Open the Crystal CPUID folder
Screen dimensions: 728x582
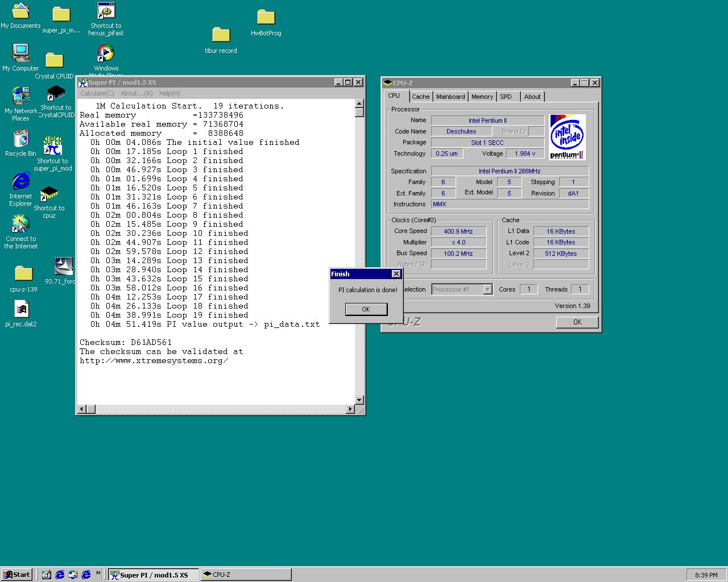point(54,66)
